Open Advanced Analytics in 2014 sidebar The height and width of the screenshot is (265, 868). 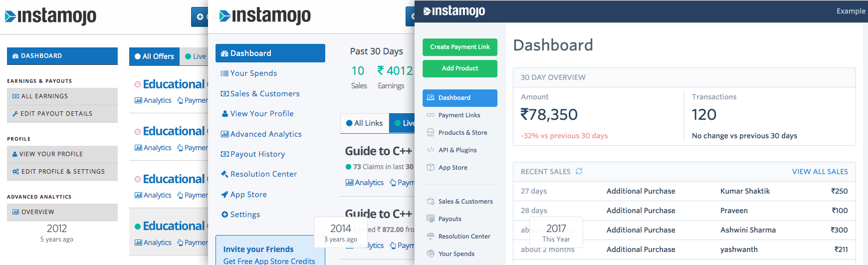[261, 134]
